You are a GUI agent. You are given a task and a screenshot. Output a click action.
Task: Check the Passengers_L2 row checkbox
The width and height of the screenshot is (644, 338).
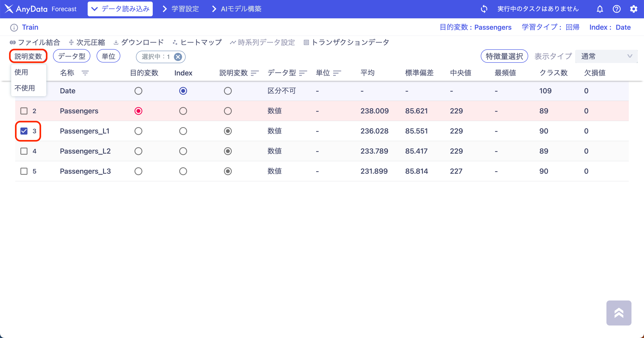tap(24, 151)
